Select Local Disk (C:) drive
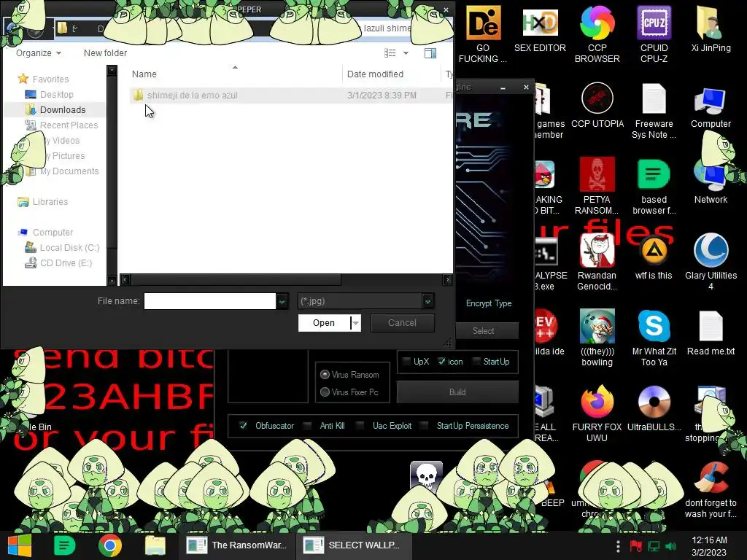 (62, 248)
